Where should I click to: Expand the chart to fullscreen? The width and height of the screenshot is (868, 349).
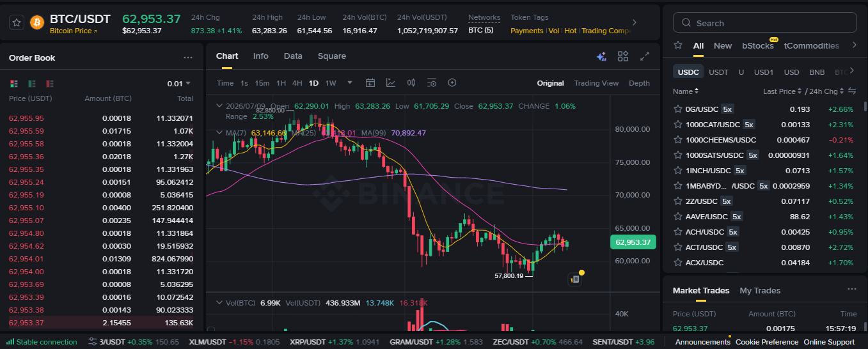(645, 56)
